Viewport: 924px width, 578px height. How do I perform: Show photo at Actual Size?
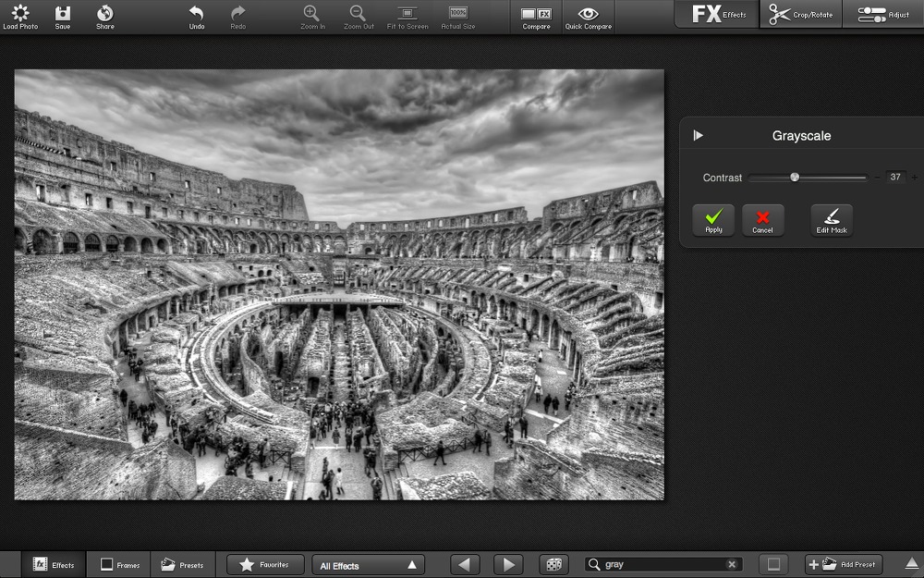[458, 17]
